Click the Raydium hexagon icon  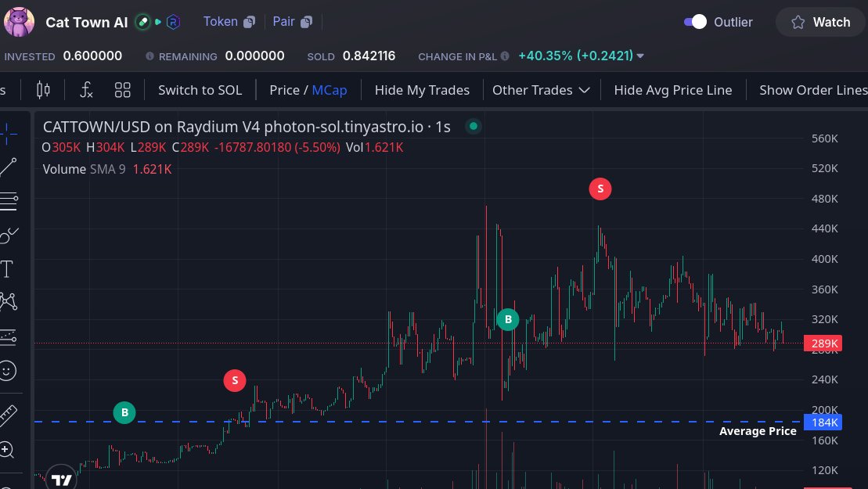click(173, 22)
